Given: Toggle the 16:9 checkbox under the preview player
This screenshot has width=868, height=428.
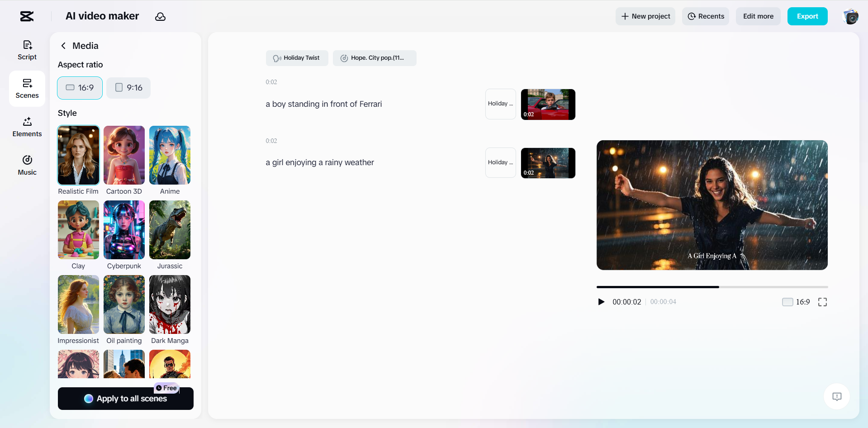Looking at the screenshot, I should point(787,302).
